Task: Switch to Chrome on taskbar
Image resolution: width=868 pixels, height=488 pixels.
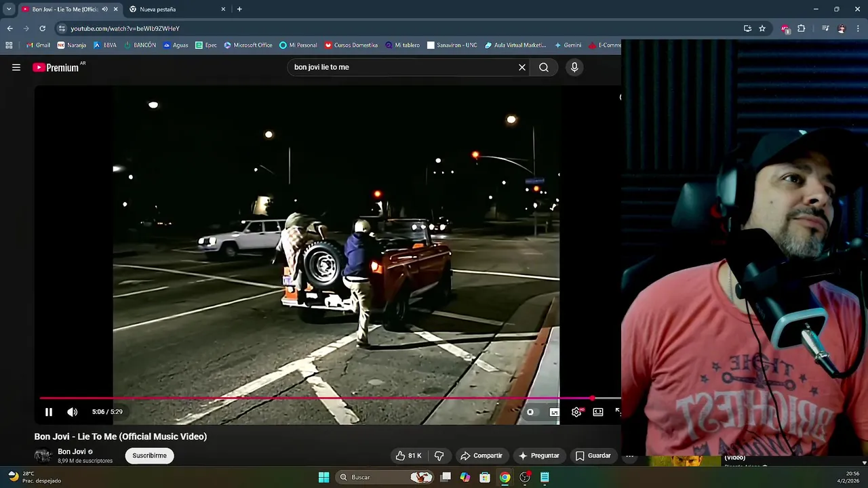Action: point(505,477)
